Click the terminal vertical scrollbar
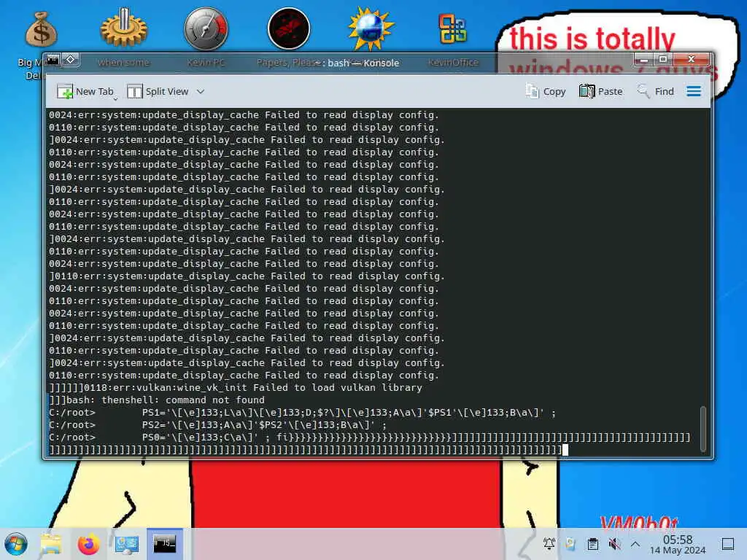 pos(703,428)
